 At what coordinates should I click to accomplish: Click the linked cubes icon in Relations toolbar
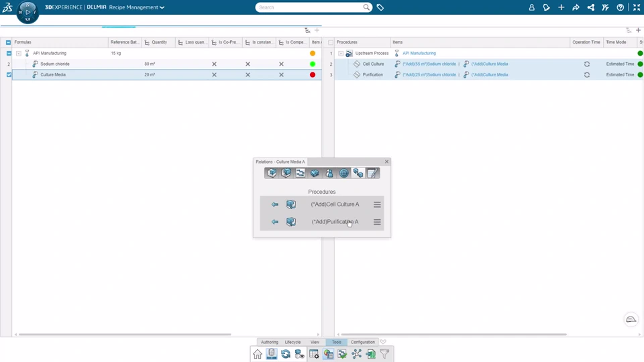(358, 173)
